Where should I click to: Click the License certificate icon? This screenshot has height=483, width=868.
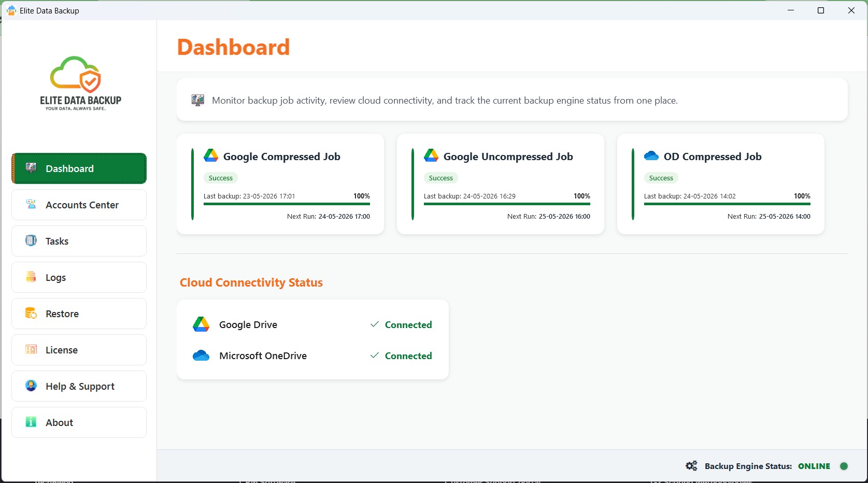tap(31, 349)
